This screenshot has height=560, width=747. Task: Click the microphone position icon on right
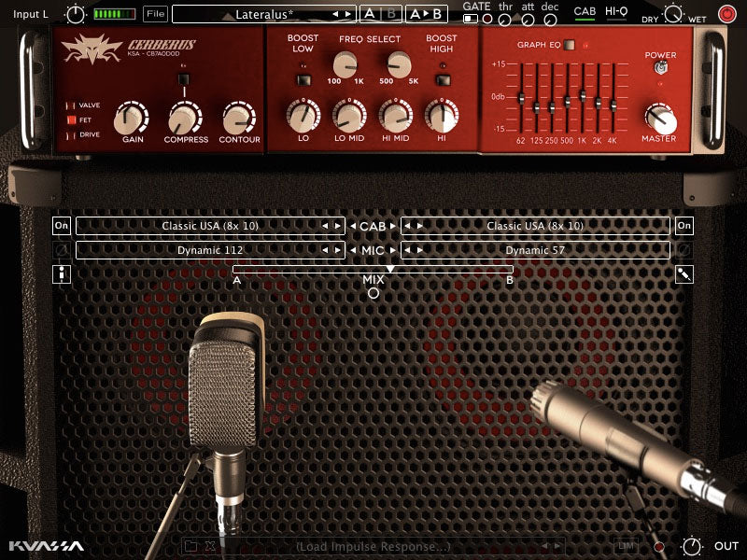pyautogui.click(x=684, y=274)
